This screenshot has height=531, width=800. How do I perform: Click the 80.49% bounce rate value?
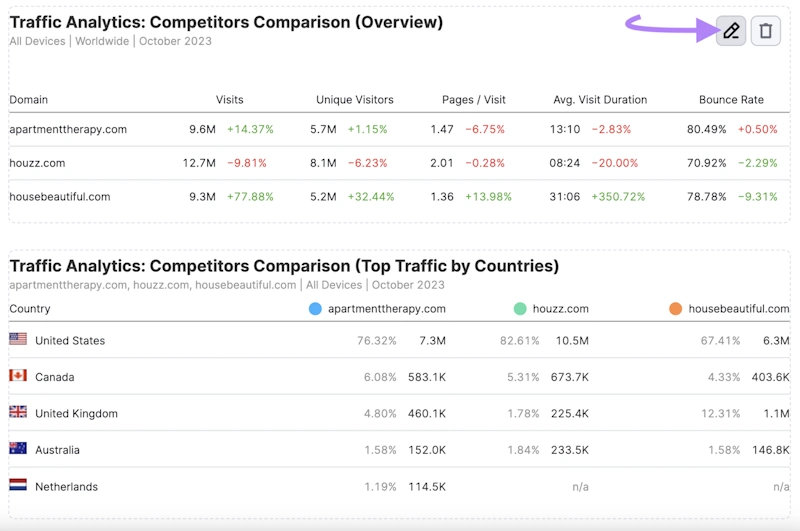tap(706, 130)
